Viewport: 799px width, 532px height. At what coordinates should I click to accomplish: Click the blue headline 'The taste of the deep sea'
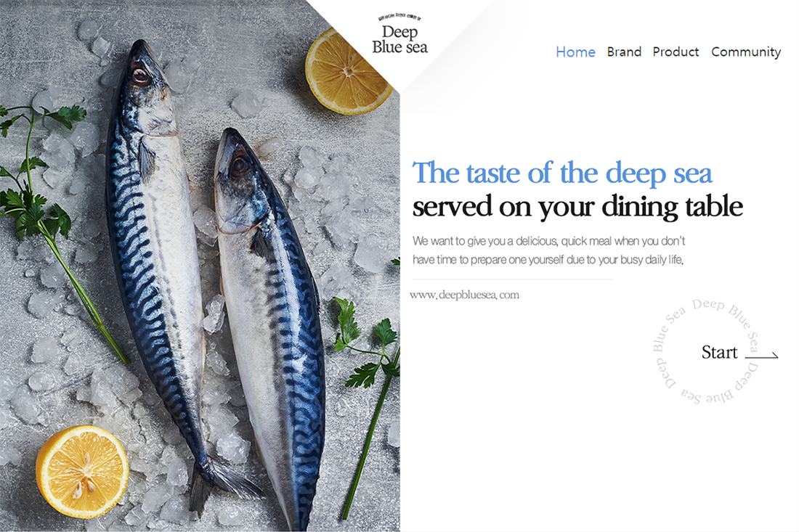click(562, 173)
